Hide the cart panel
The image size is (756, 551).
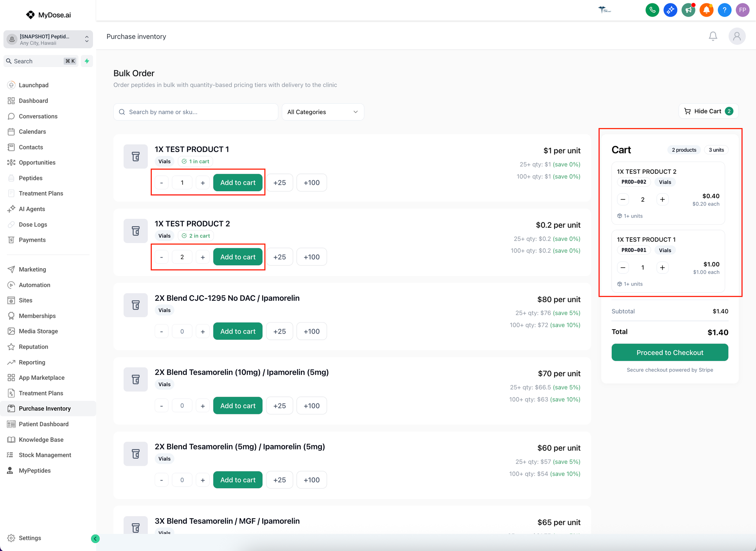click(x=708, y=111)
